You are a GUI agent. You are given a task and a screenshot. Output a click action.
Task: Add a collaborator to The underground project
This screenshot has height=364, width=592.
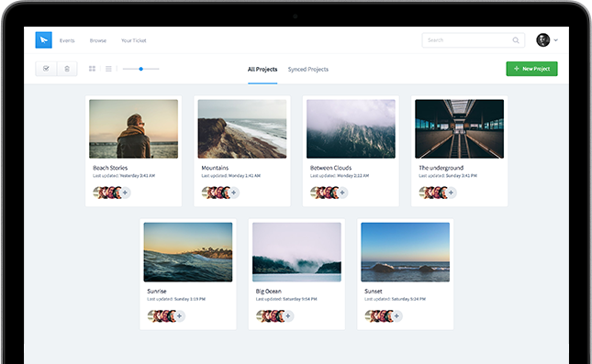pos(451,193)
